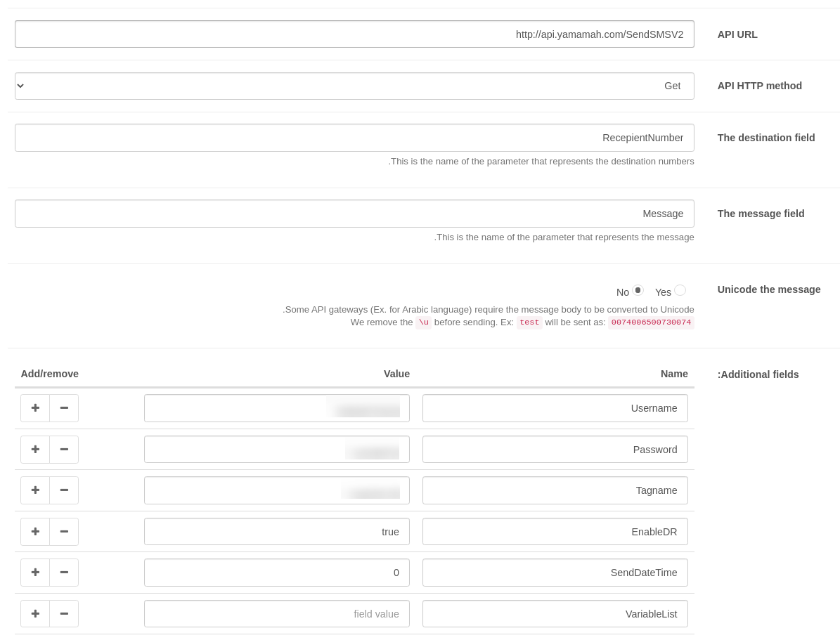The width and height of the screenshot is (840, 640).
Task: Edit the SendDateTime value '0' field
Action: coord(277,573)
